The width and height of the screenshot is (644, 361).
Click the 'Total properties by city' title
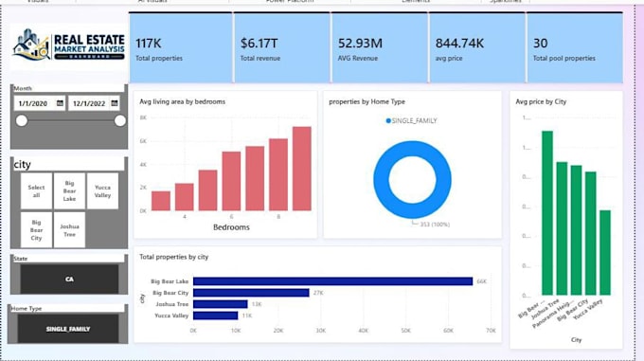[x=173, y=257]
